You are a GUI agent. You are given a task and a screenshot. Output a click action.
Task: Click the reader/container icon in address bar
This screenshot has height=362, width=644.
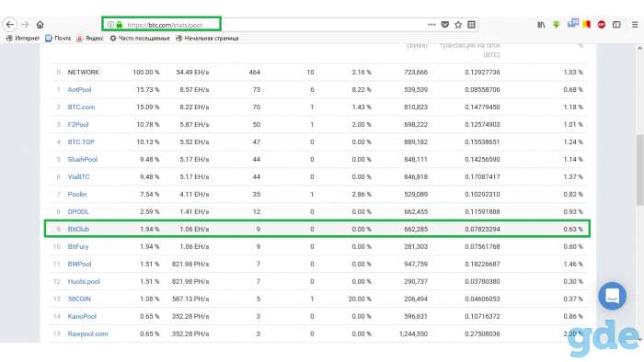(x=471, y=25)
